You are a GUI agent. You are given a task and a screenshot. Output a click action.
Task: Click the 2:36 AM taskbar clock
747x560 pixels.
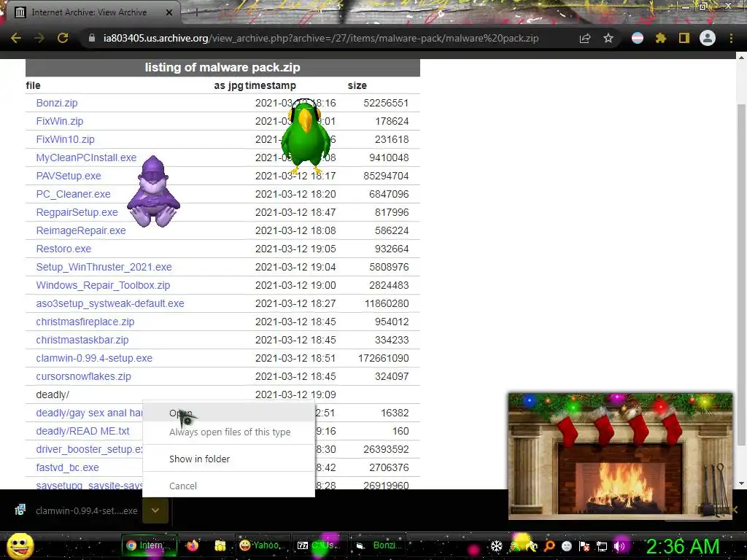click(x=683, y=546)
